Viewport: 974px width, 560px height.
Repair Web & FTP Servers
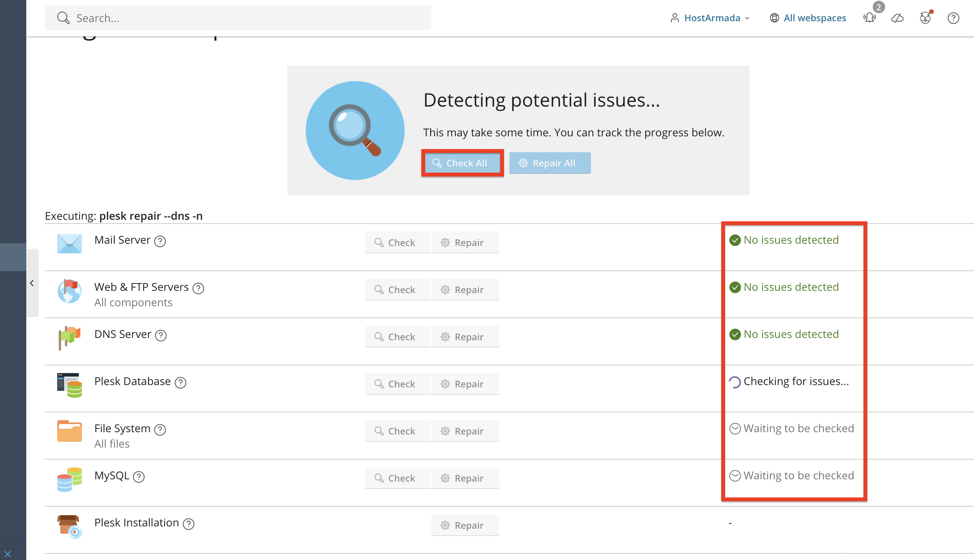(465, 290)
